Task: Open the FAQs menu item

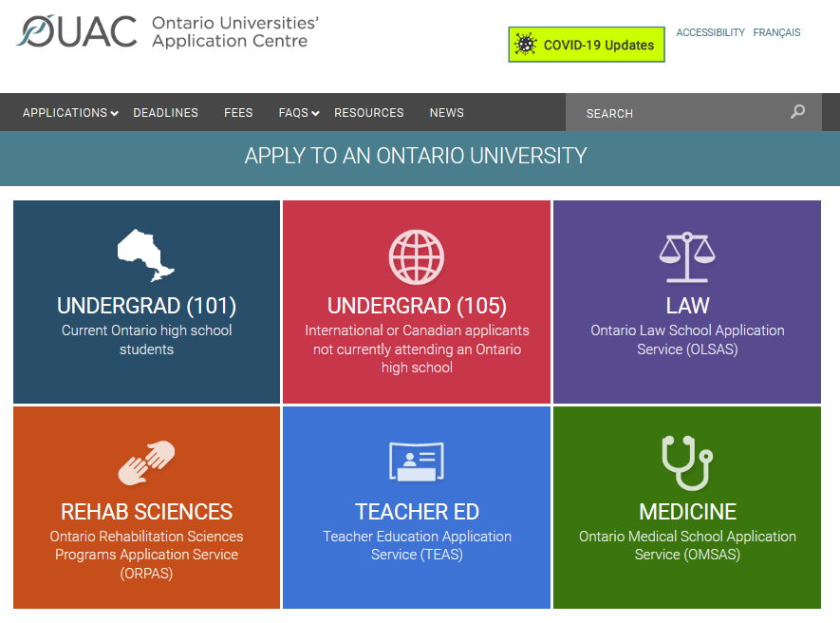Action: coord(293,113)
